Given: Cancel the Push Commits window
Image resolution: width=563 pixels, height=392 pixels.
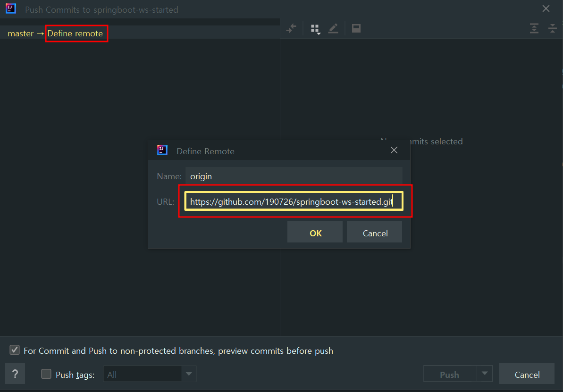Looking at the screenshot, I should pos(527,374).
